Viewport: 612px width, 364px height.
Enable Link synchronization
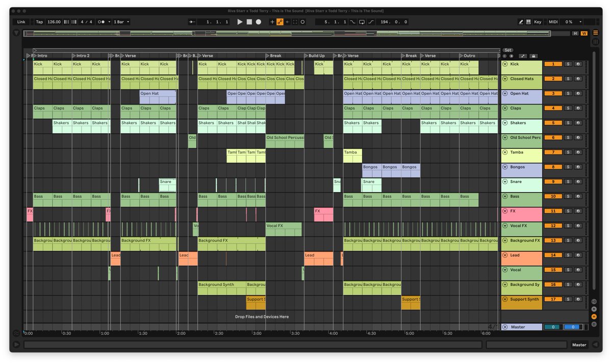pyautogui.click(x=21, y=22)
